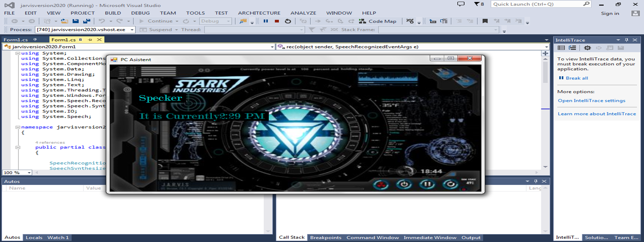Open Continue button dropdown arrow

(x=177, y=21)
